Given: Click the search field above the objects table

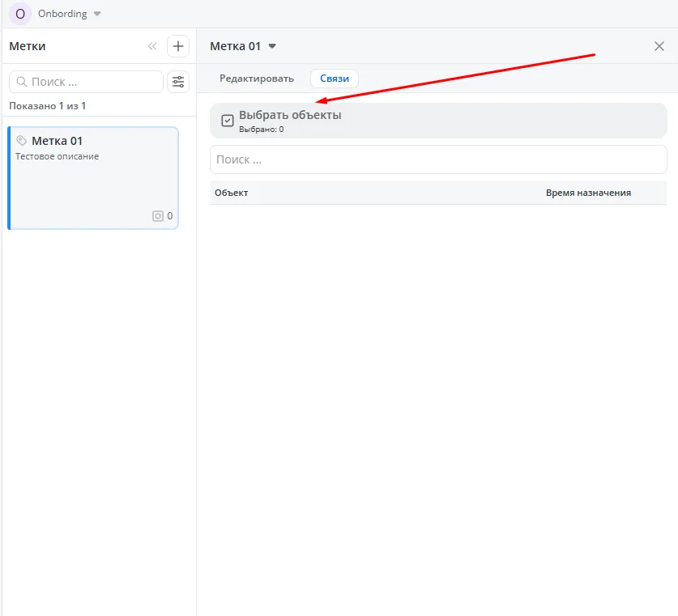Looking at the screenshot, I should pyautogui.click(x=437, y=159).
